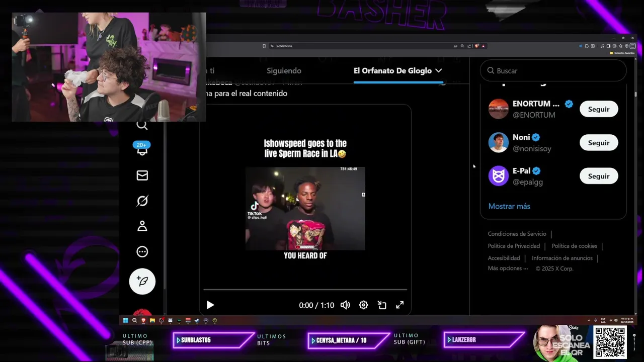Open the Profile person icon
Image resolution: width=644 pixels, height=362 pixels.
[x=142, y=226]
